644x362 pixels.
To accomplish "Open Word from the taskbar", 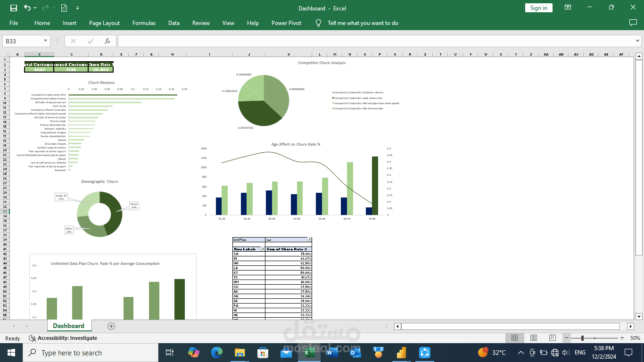I will coord(332,353).
